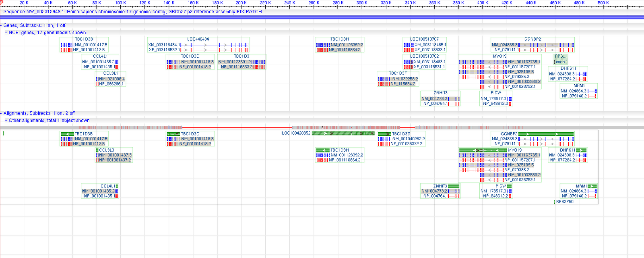
Task: Select transcript XM_003118485.1
Action: tap(431, 45)
